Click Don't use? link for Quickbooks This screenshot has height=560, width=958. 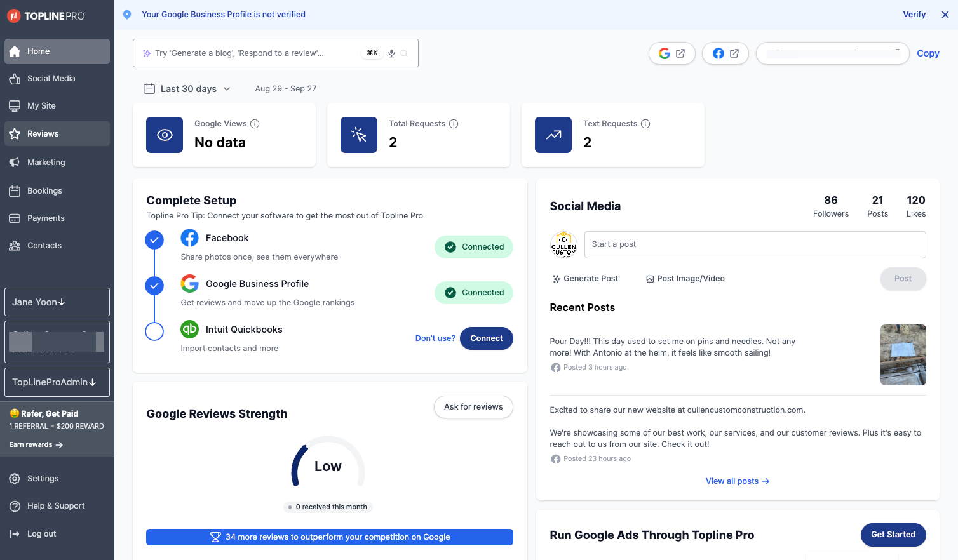[x=435, y=338]
